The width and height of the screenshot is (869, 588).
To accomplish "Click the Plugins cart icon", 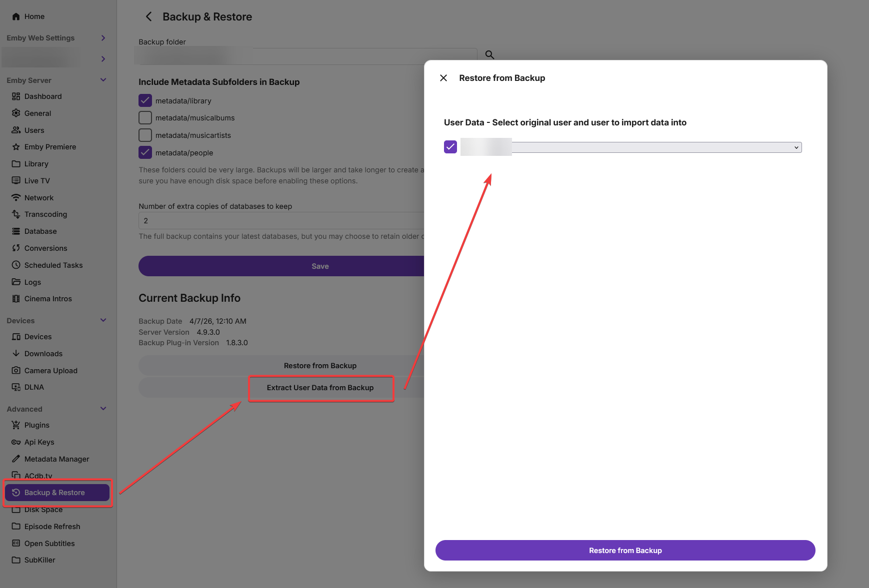I will [16, 425].
